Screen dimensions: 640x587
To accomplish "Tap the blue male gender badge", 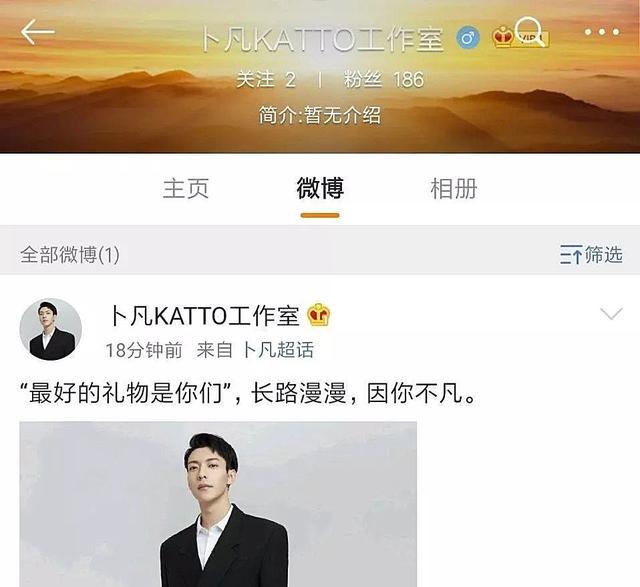I will click(x=467, y=38).
